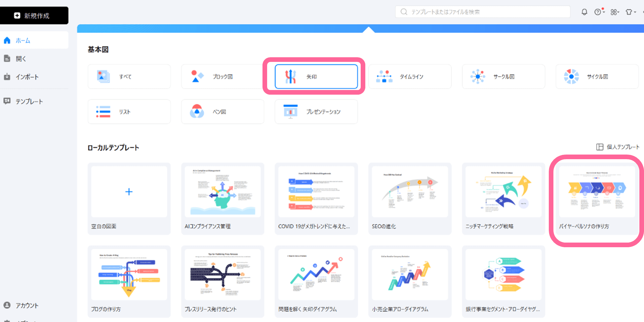644x322 pixels.
Task: Open the プレスリリース発行のヒント template
Action: 222,281
